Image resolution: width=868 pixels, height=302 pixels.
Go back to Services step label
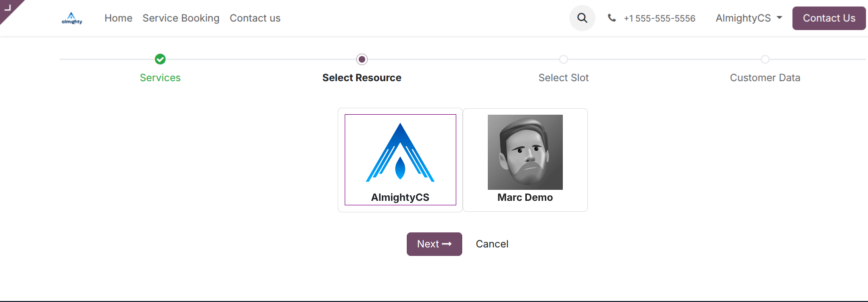click(x=160, y=78)
